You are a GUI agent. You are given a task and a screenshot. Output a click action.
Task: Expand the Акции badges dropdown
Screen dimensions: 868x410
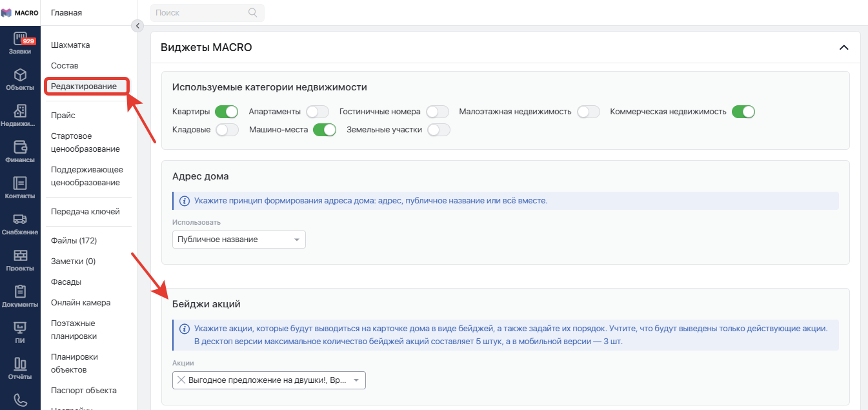tap(268, 380)
